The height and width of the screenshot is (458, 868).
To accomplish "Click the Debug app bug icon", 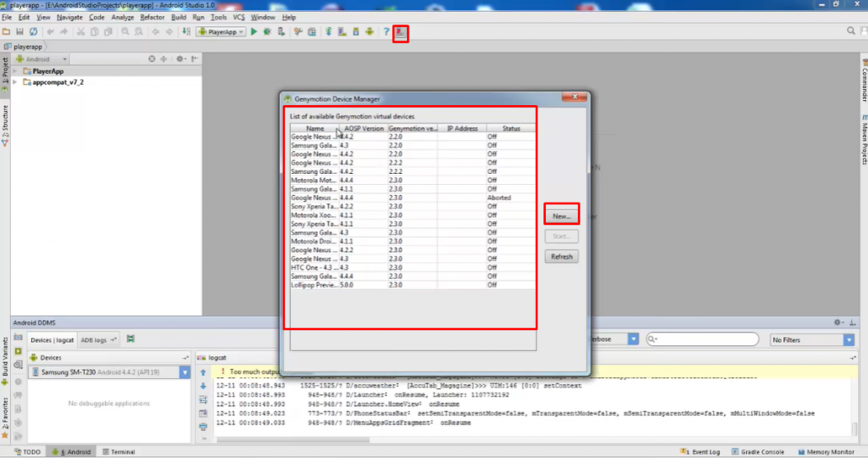I will tap(267, 31).
